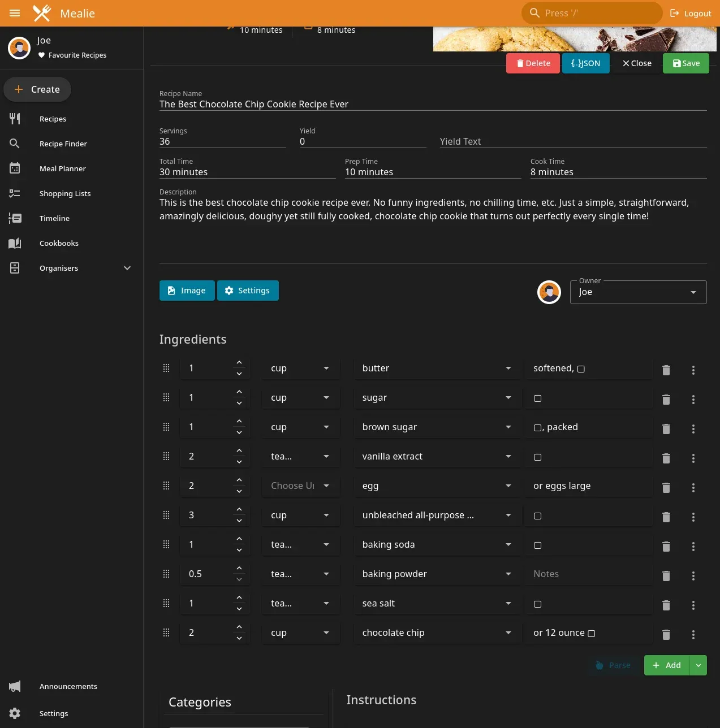This screenshot has width=720, height=728.
Task: Delete the egg ingredient row
Action: coord(666,487)
